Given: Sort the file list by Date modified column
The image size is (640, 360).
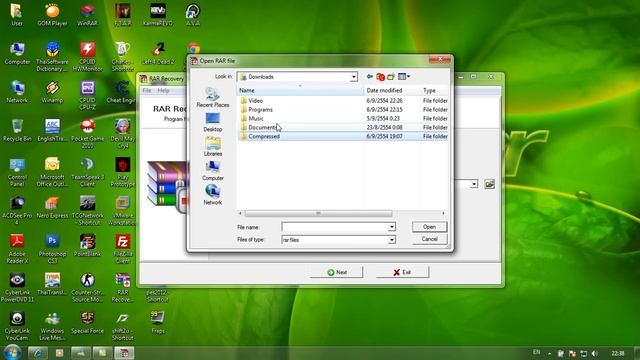Looking at the screenshot, I should tap(392, 90).
